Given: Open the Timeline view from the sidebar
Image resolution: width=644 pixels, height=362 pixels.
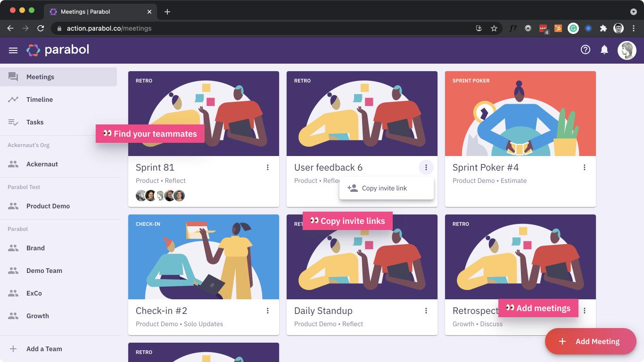Looking at the screenshot, I should [40, 99].
